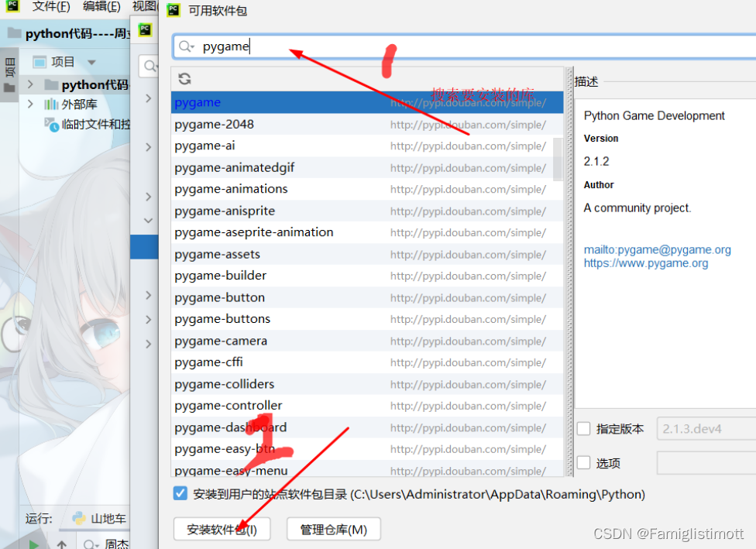Screen dimensions: 756x549
Task: Click the Python logo next to 山地车
Action: tap(77, 518)
